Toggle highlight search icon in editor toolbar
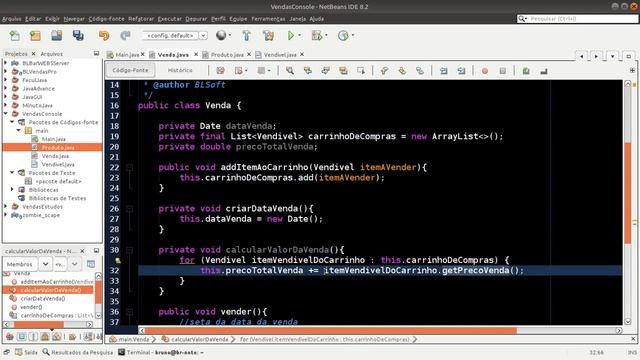Viewport: 640px width, 360px height. click(x=343, y=71)
